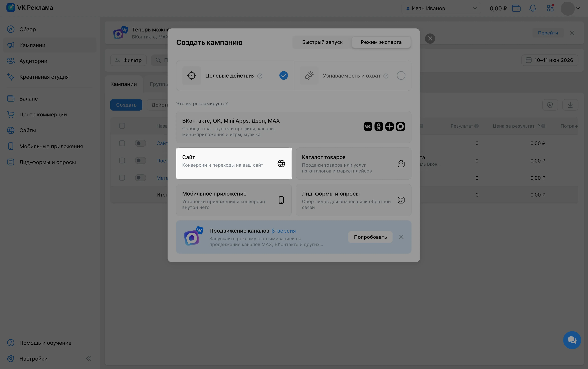Screen dimensions: 588x369
Task: Go to Обзор in sidebar
Action: 50,29
